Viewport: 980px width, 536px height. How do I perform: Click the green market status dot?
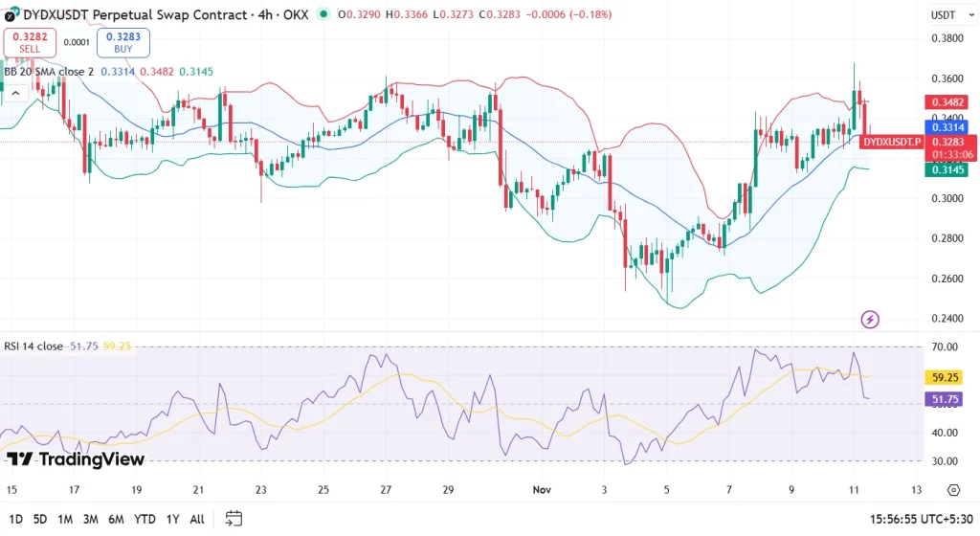pyautogui.click(x=323, y=14)
